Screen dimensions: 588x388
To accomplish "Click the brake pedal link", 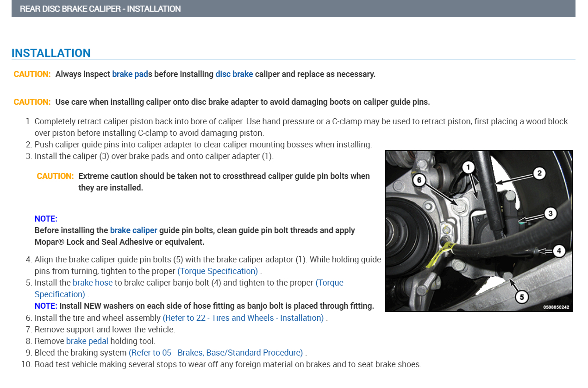I will click(87, 341).
